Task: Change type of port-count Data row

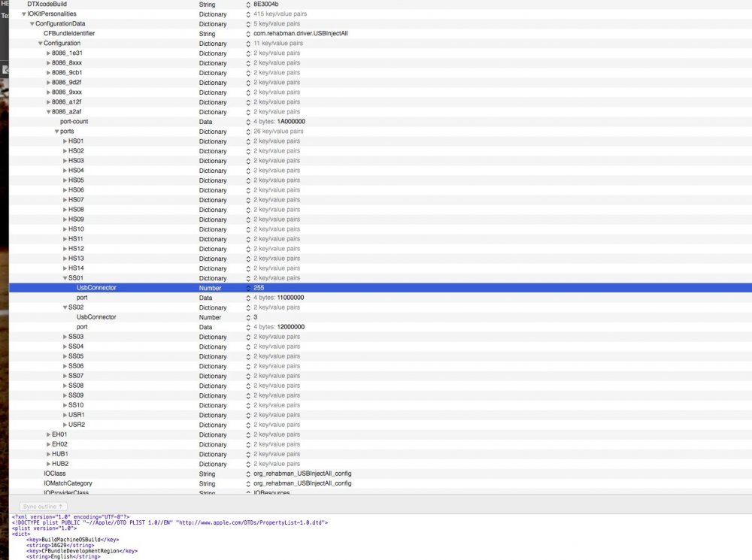Action: click(x=248, y=122)
